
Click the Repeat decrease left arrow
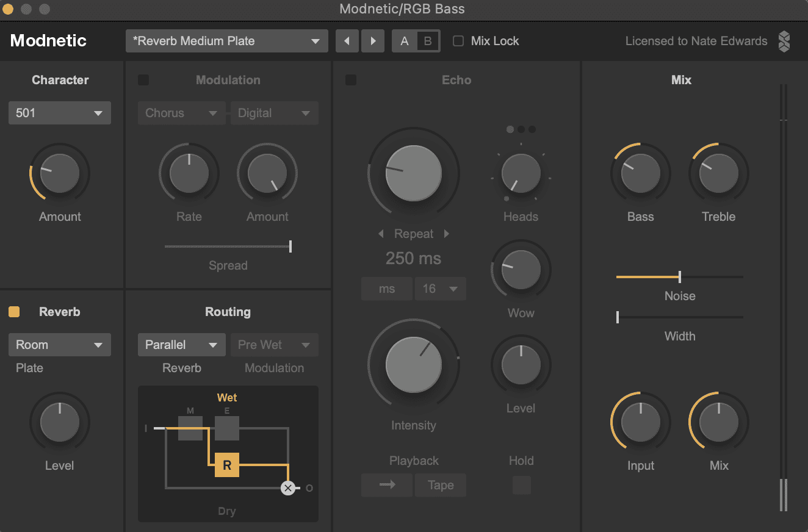pyautogui.click(x=381, y=234)
